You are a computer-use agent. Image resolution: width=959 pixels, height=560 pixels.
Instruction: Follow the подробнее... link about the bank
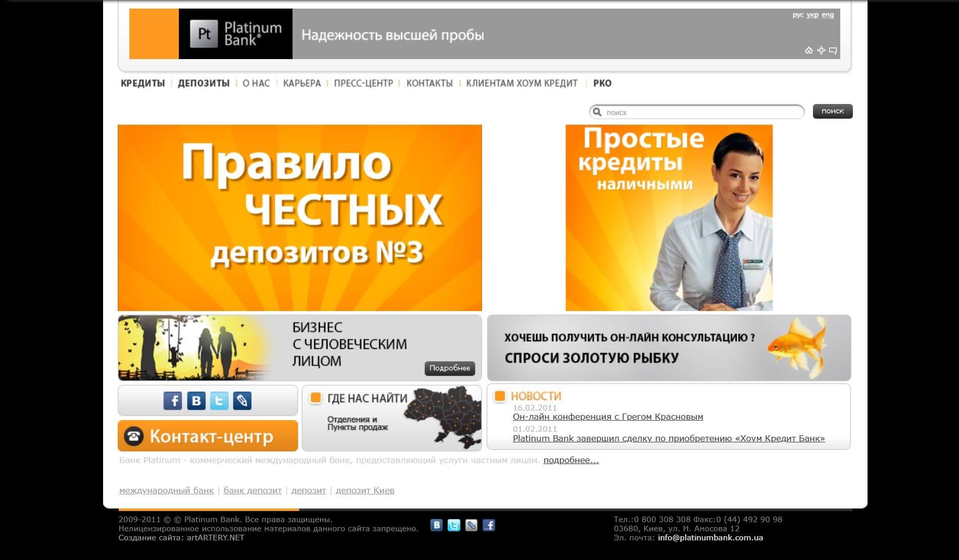[571, 460]
